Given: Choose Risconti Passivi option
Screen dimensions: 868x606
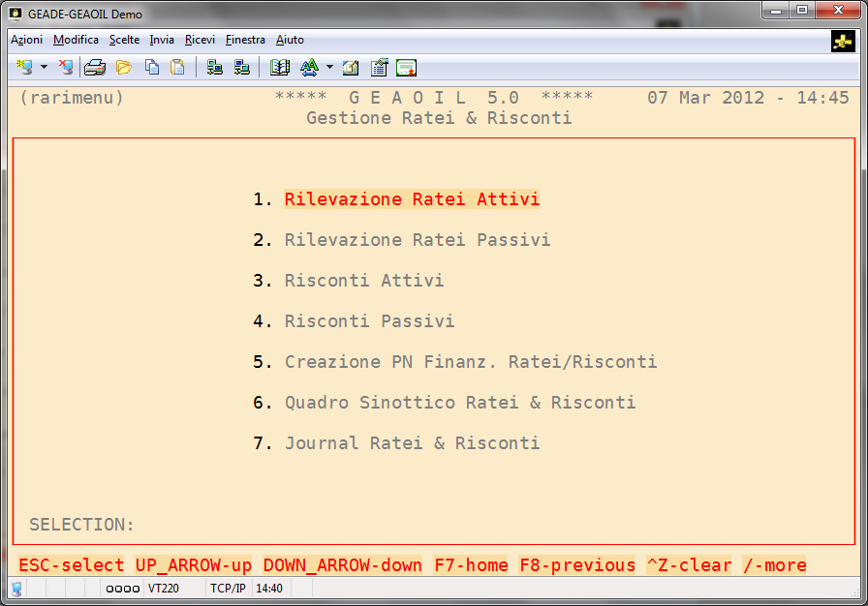Looking at the screenshot, I should click(x=369, y=321).
